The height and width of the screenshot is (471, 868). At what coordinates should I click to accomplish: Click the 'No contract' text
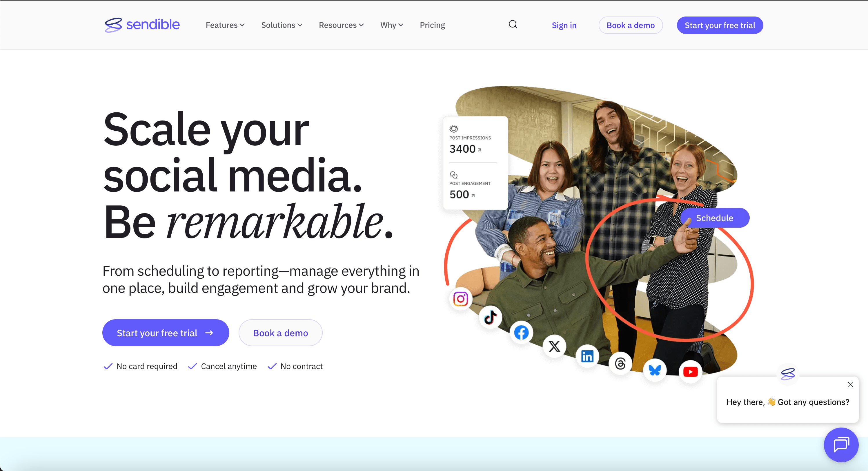302,366
